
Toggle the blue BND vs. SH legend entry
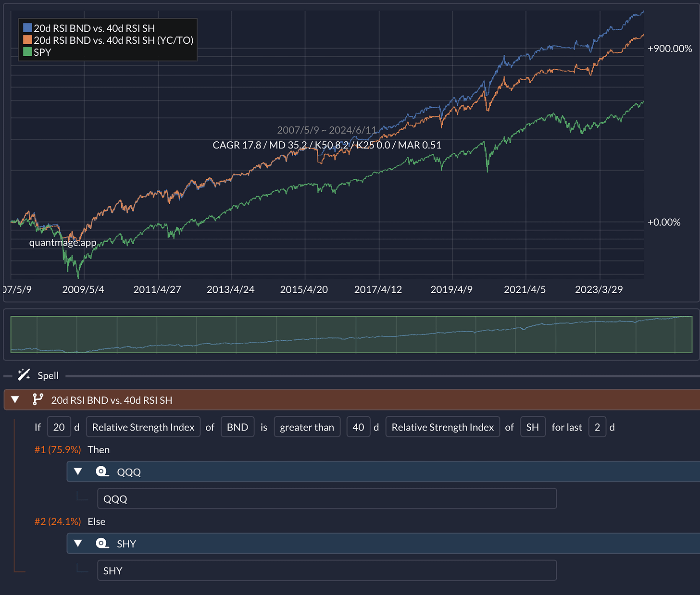(89, 28)
